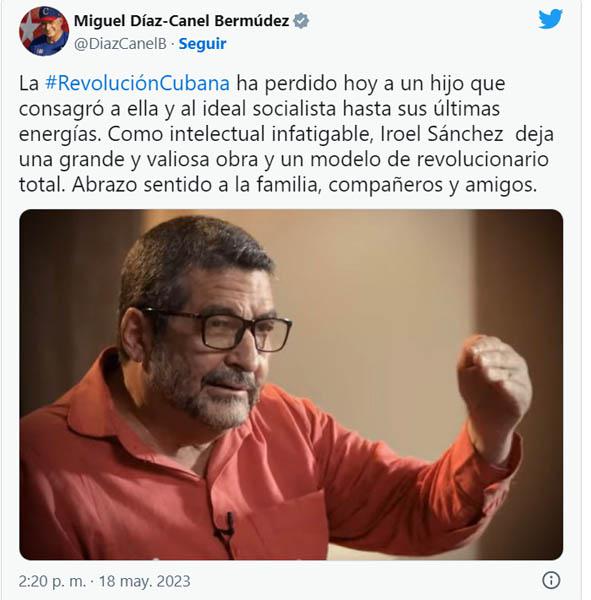The height and width of the screenshot is (600, 591).
Task: Open the timestamp 2:20 p. m. 18 may. 2023
Action: [x=104, y=581]
